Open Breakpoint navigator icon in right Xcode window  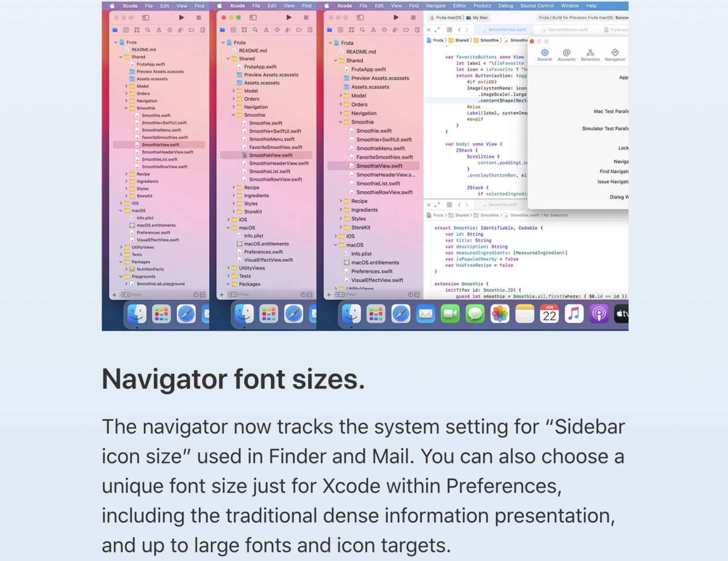(x=406, y=29)
